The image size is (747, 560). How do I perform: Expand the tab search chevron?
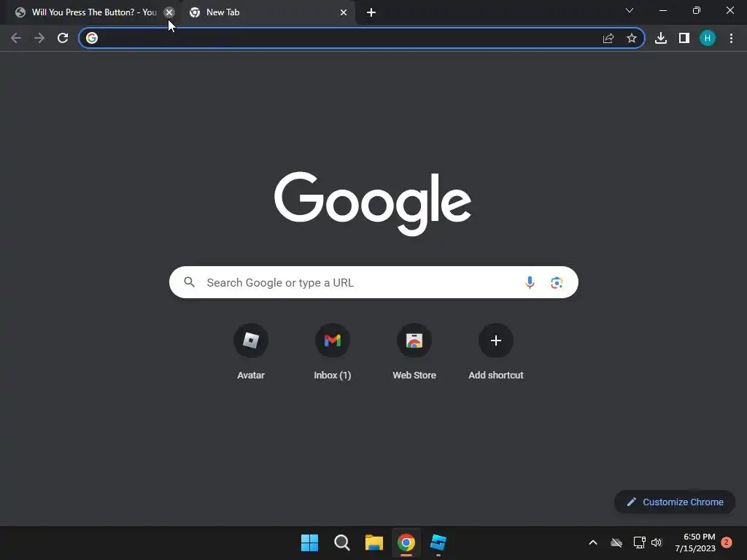click(x=630, y=10)
